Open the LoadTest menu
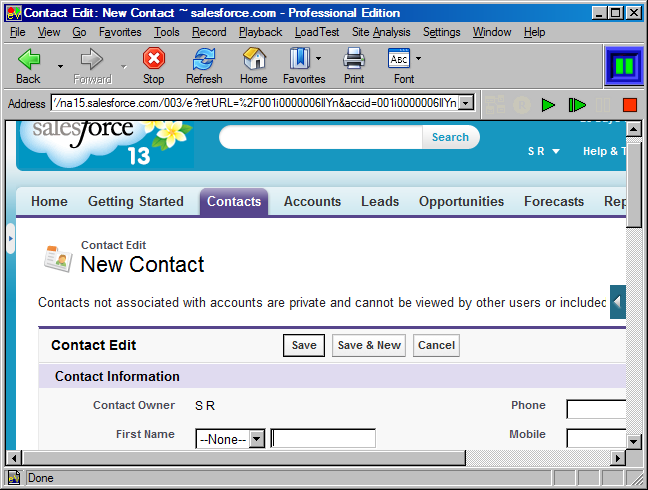The image size is (648, 490). pyautogui.click(x=317, y=32)
